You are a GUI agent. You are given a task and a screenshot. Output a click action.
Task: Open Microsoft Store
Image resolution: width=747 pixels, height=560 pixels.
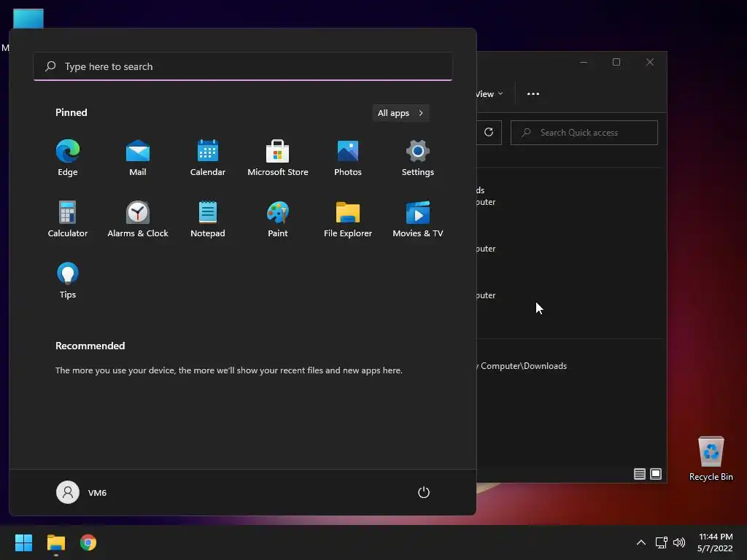click(278, 158)
